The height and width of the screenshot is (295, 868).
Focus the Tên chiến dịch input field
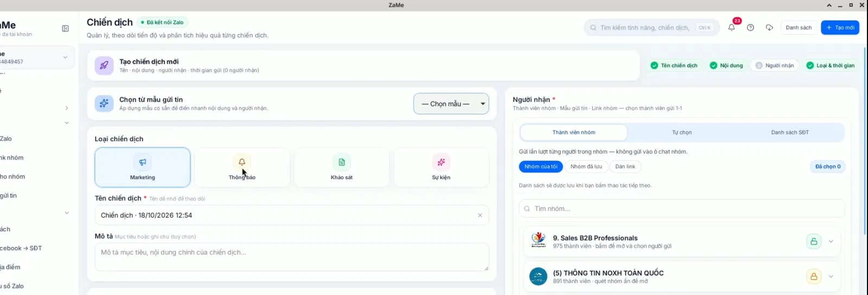pyautogui.click(x=292, y=215)
